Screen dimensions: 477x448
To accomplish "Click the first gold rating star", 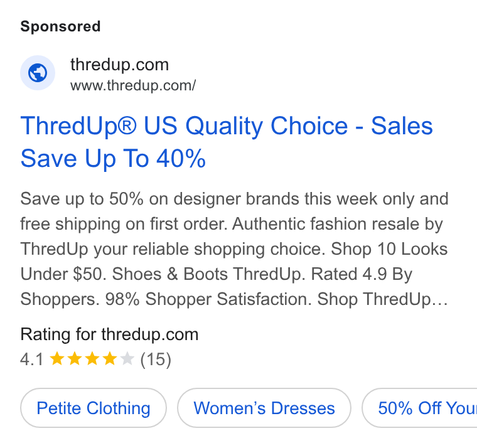I will (x=57, y=358).
